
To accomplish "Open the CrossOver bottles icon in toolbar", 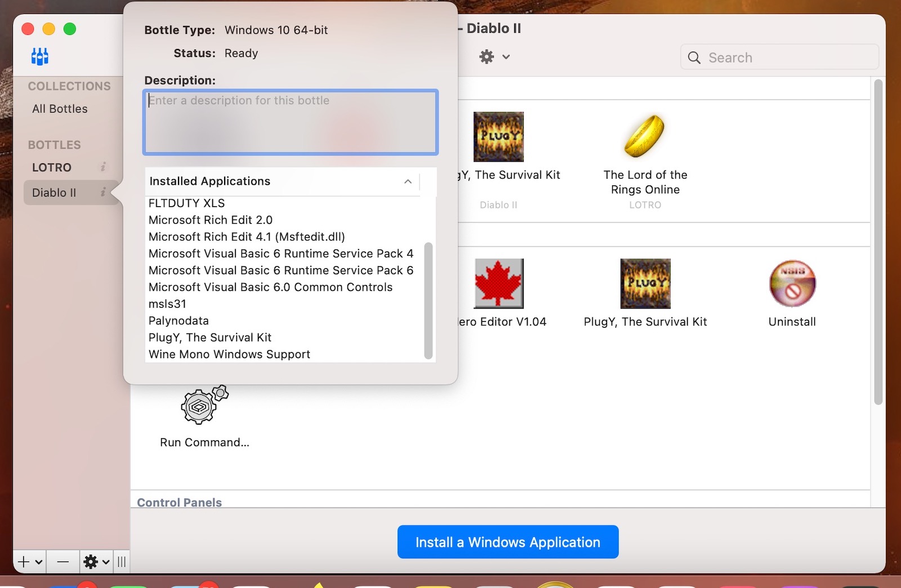I will click(x=40, y=56).
